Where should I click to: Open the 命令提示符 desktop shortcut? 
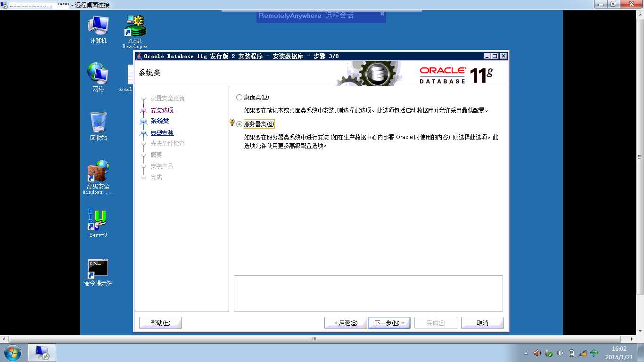click(x=98, y=273)
